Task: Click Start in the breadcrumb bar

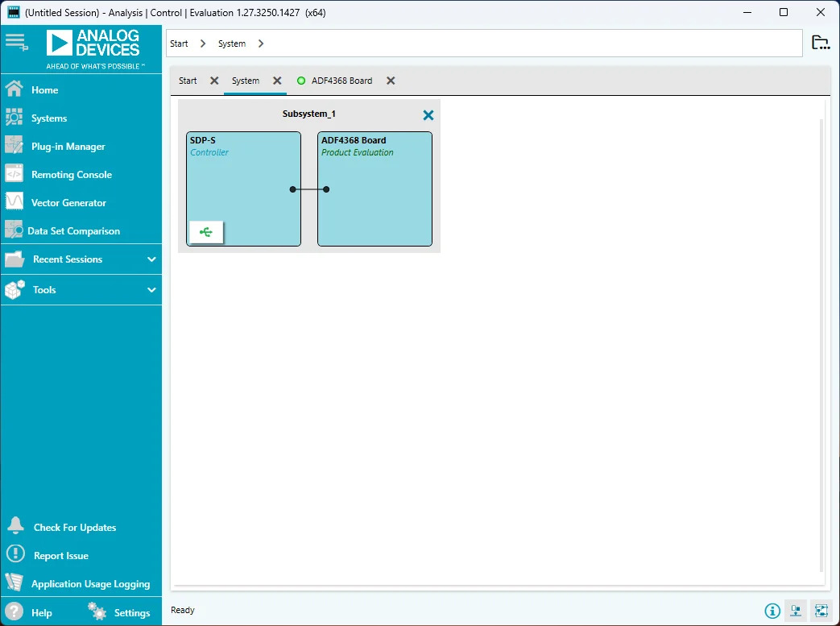Action: pos(179,44)
